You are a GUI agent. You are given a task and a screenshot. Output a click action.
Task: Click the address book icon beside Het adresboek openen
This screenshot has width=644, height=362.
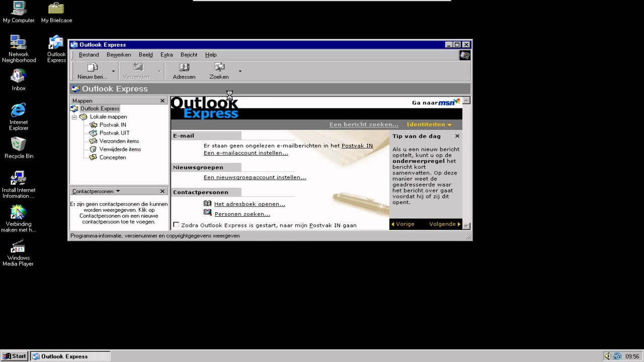pos(208,204)
